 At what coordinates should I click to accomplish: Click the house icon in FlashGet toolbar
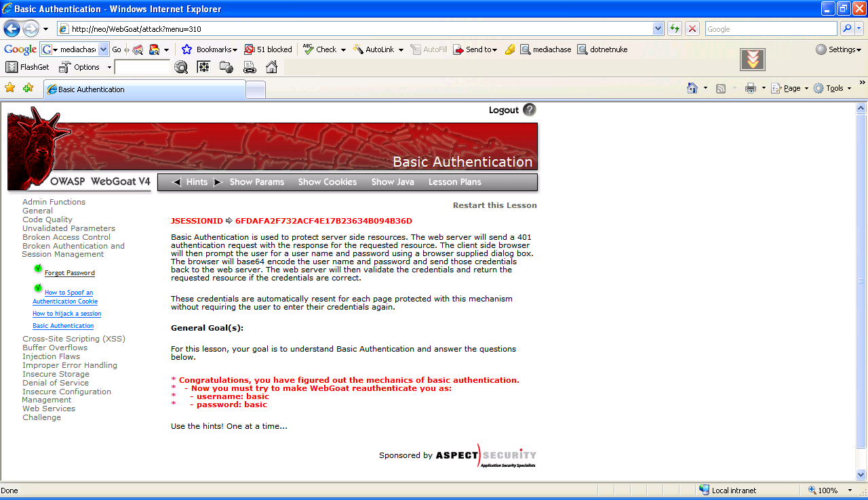(x=271, y=67)
